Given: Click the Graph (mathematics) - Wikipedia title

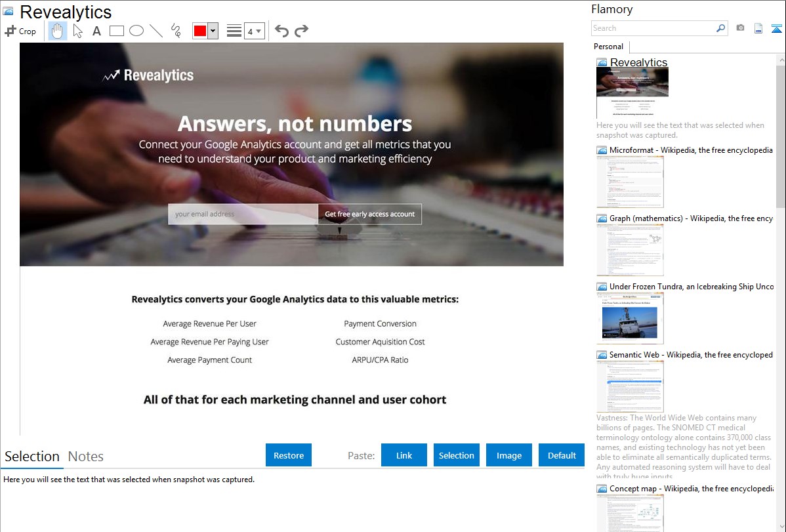Looking at the screenshot, I should tap(691, 218).
